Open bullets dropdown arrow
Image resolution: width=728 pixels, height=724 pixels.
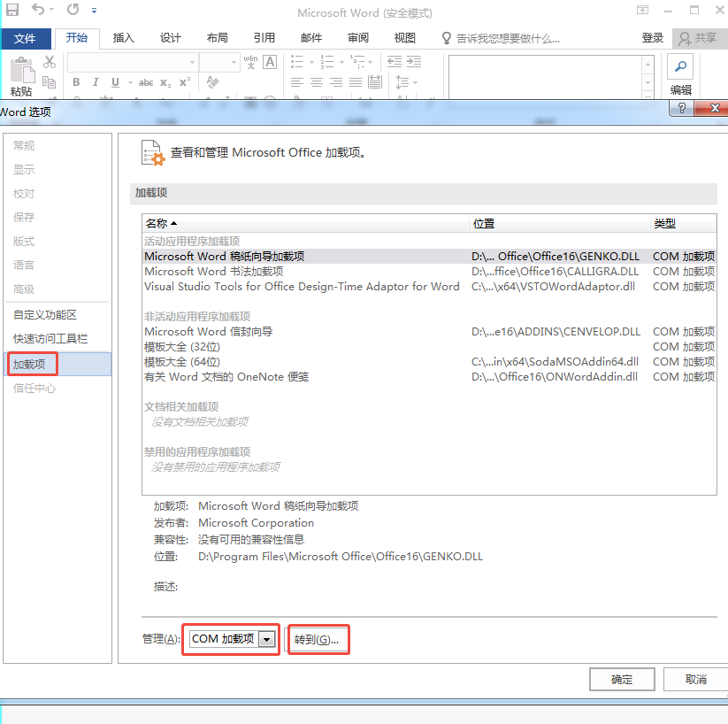(311, 62)
